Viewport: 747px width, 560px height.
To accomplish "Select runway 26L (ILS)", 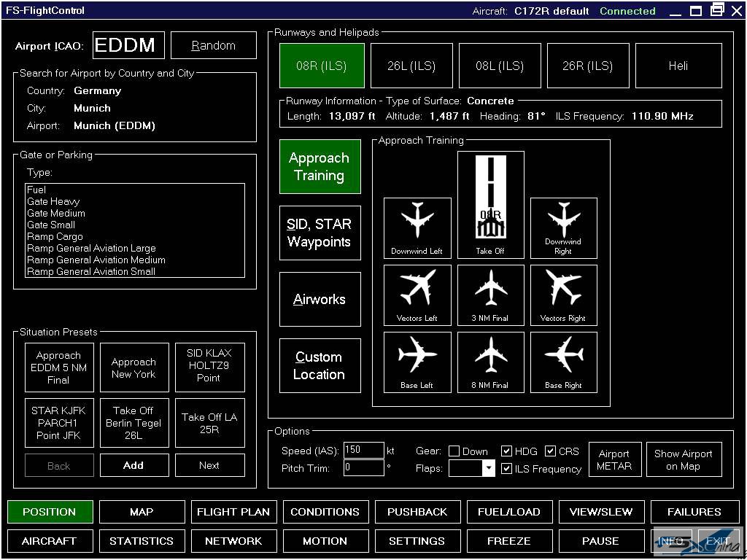I will [411, 66].
